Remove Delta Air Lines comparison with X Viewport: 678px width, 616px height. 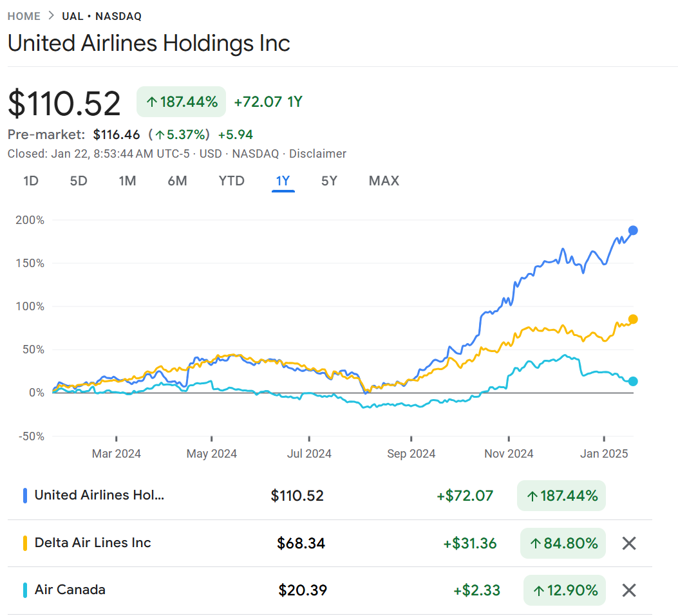(x=629, y=543)
